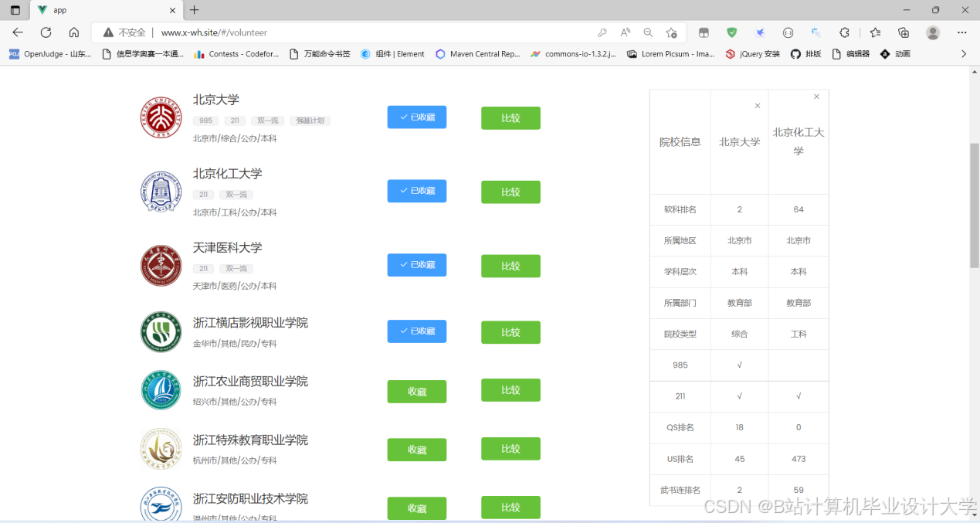980x523 pixels.
Task: Open the zoom magnifier icon in address bar
Action: pos(648,32)
